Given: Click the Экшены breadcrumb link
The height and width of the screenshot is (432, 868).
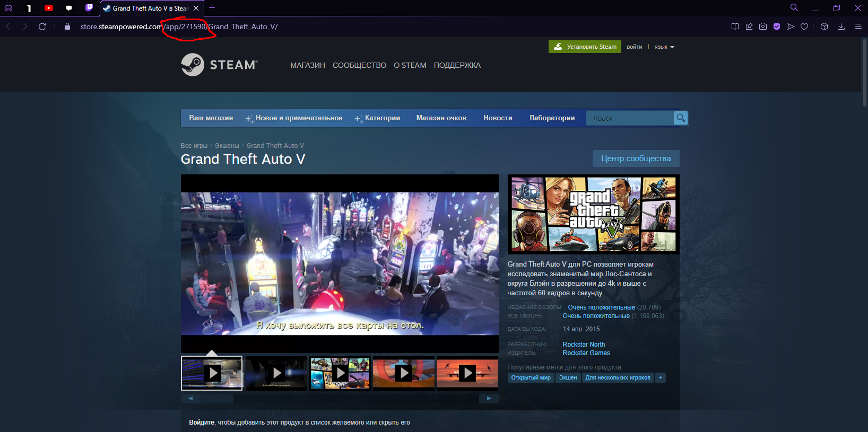Looking at the screenshot, I should [227, 146].
